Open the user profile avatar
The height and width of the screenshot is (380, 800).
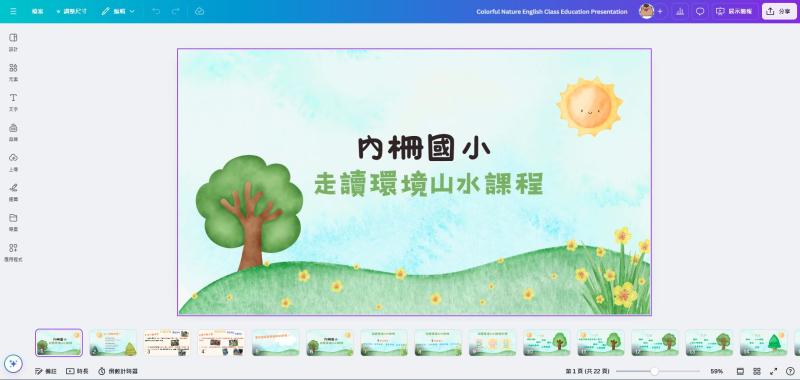pyautogui.click(x=646, y=11)
